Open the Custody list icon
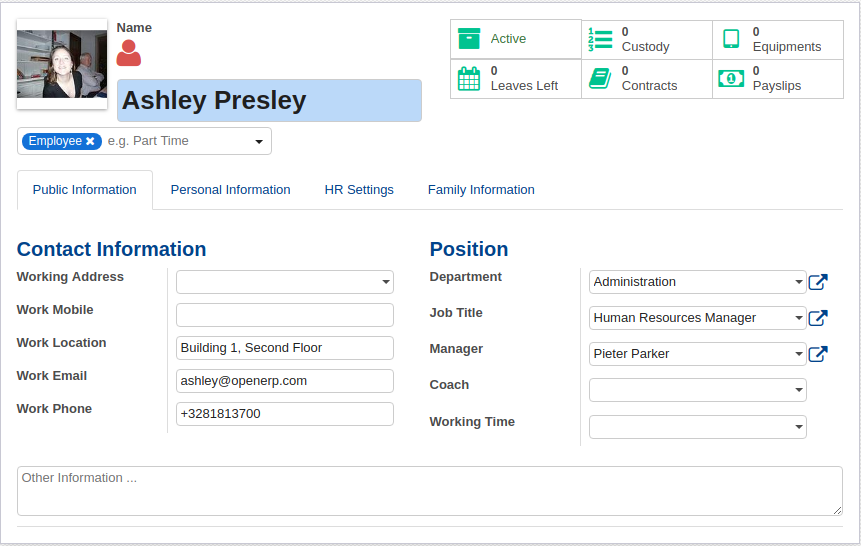The image size is (861, 546). click(x=600, y=39)
